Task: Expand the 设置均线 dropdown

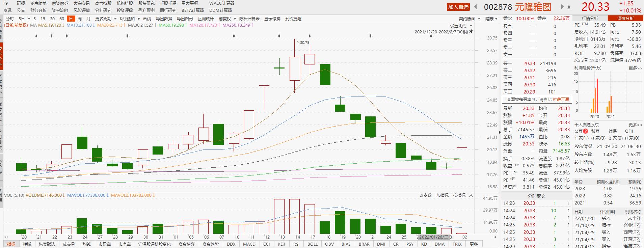Action: (461, 26)
